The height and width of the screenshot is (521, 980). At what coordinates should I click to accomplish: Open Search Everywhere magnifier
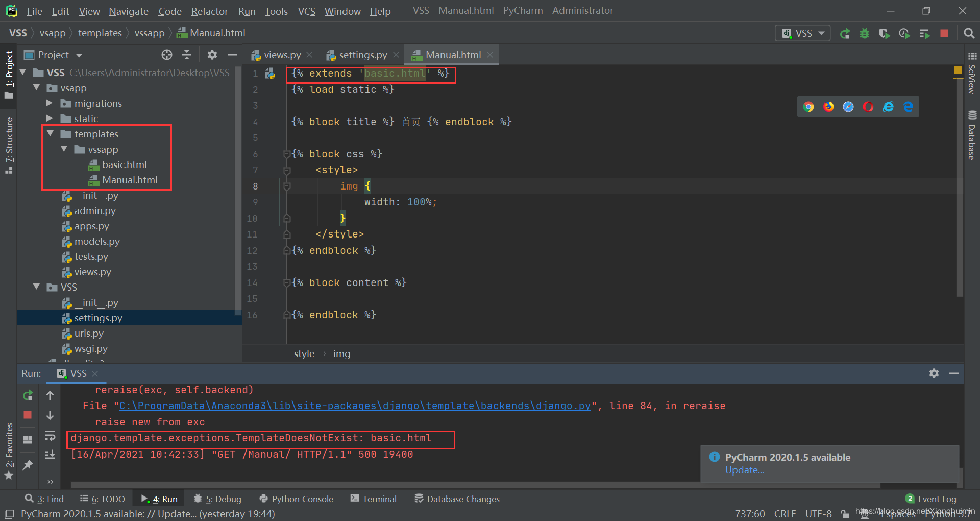tap(969, 33)
